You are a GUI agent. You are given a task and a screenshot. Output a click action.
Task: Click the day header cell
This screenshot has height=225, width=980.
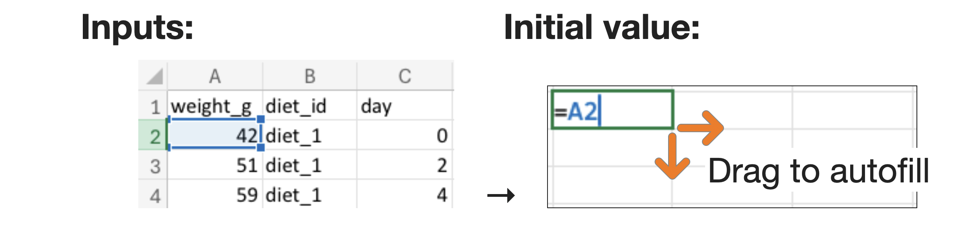[x=404, y=107]
